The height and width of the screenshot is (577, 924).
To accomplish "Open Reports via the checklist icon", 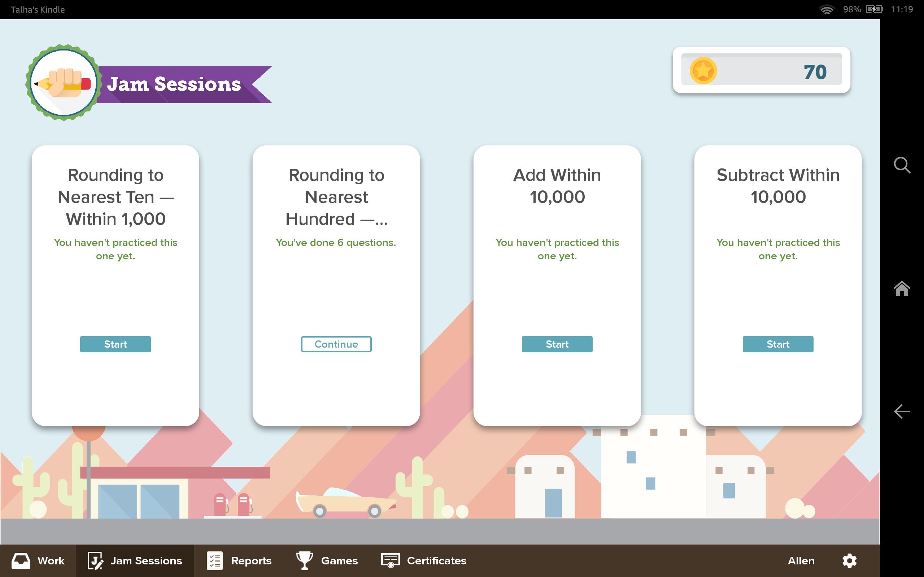I will tap(215, 560).
